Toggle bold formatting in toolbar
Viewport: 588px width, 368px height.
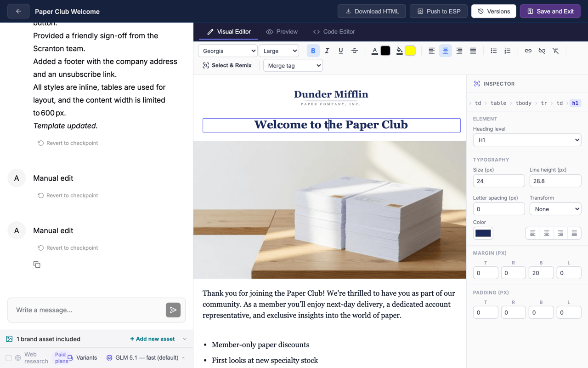(x=313, y=51)
